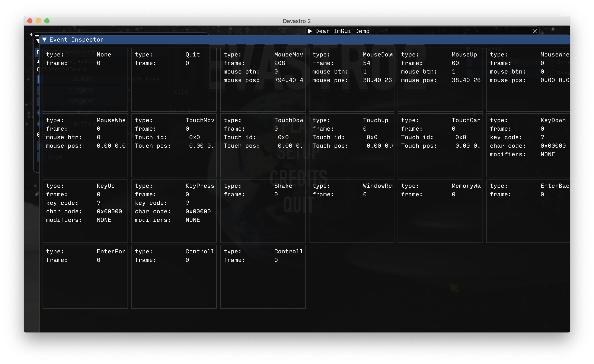This screenshot has width=594, height=364.
Task: Close the Dear ImGui Demo window
Action: click(534, 31)
